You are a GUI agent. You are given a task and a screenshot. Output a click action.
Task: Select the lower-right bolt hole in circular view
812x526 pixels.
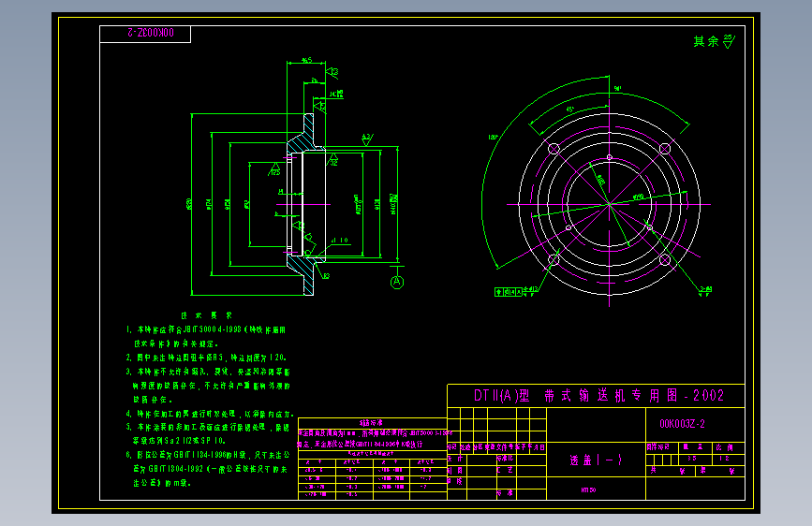[x=665, y=260]
